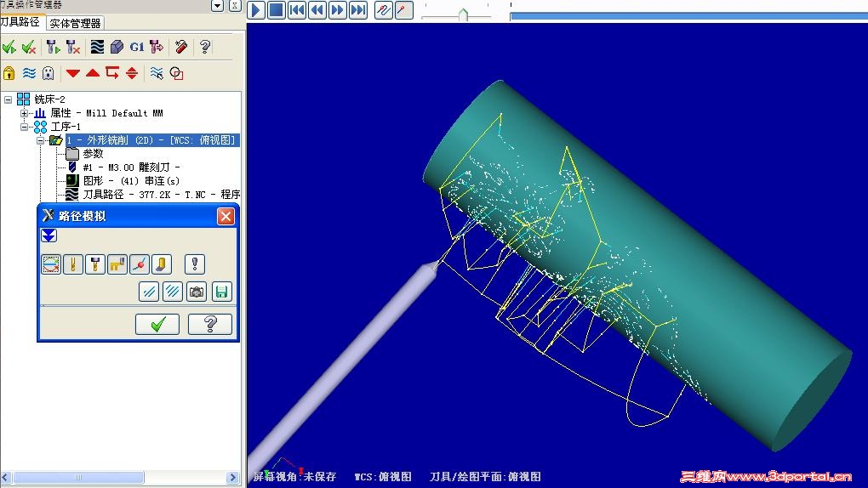This screenshot has height=488, width=868.
Task: Regenerate all selected operations tool icon
Action: tap(53, 47)
